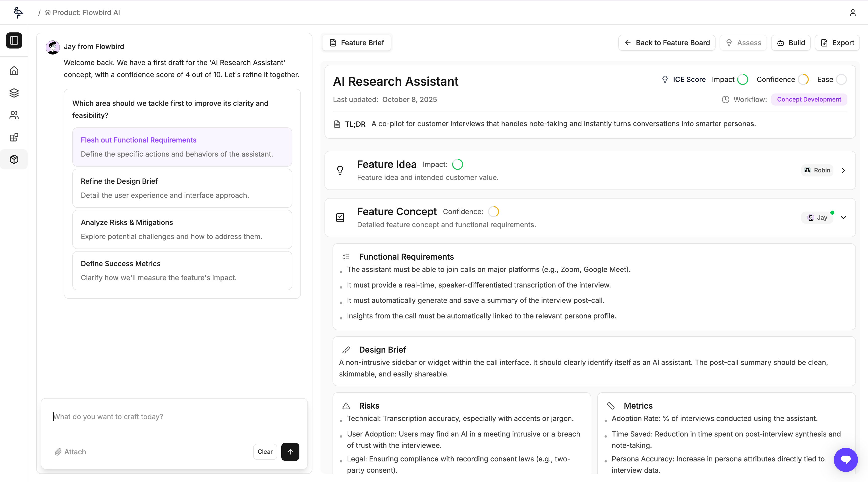Click the Flowbird logo icon

point(18,13)
